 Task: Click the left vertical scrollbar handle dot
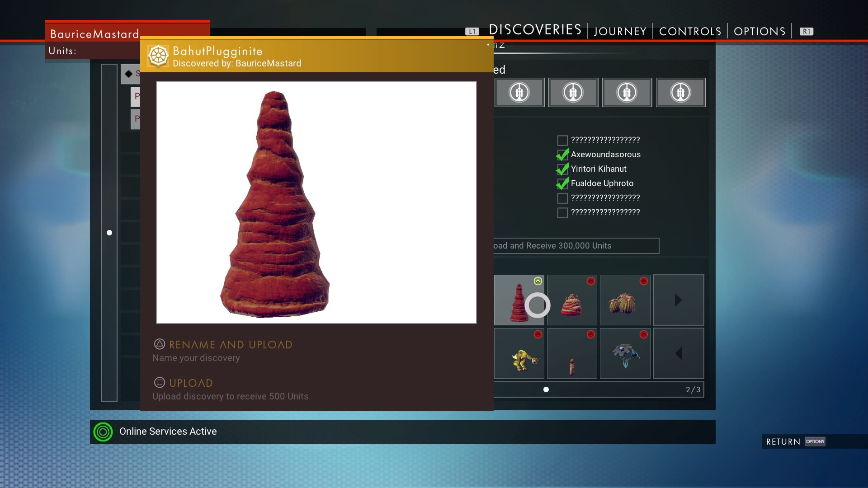(109, 233)
